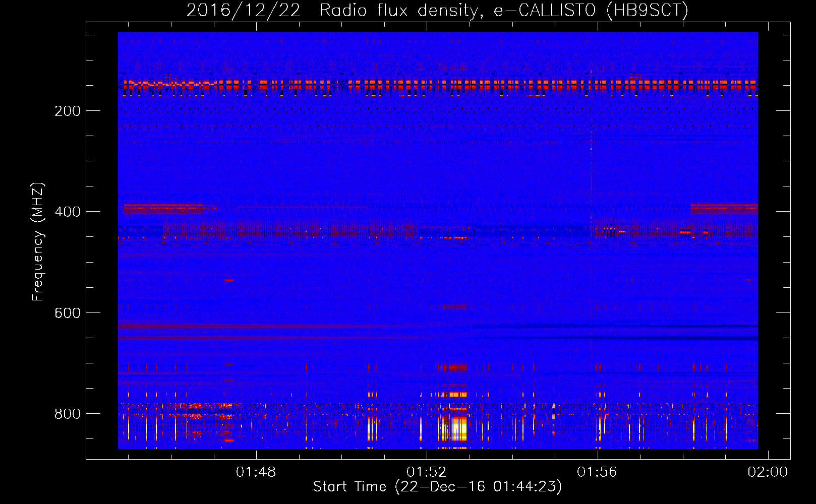Click the 01:56 time tick label

[597, 472]
